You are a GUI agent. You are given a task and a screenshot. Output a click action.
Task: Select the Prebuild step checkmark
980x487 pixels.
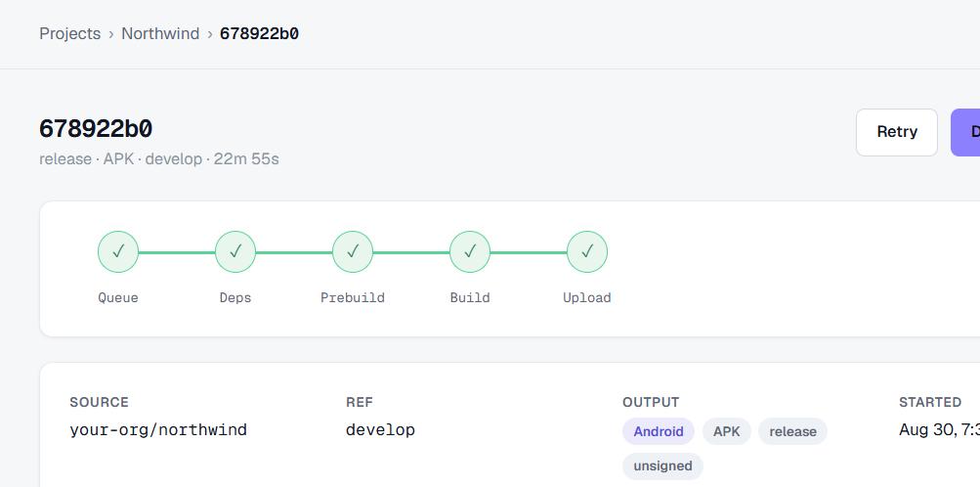coord(353,252)
